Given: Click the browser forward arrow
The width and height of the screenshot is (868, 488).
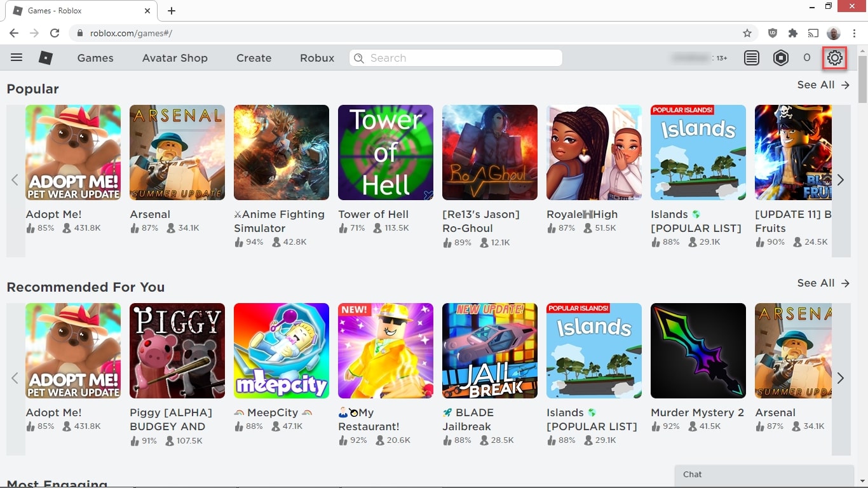Looking at the screenshot, I should point(34,33).
